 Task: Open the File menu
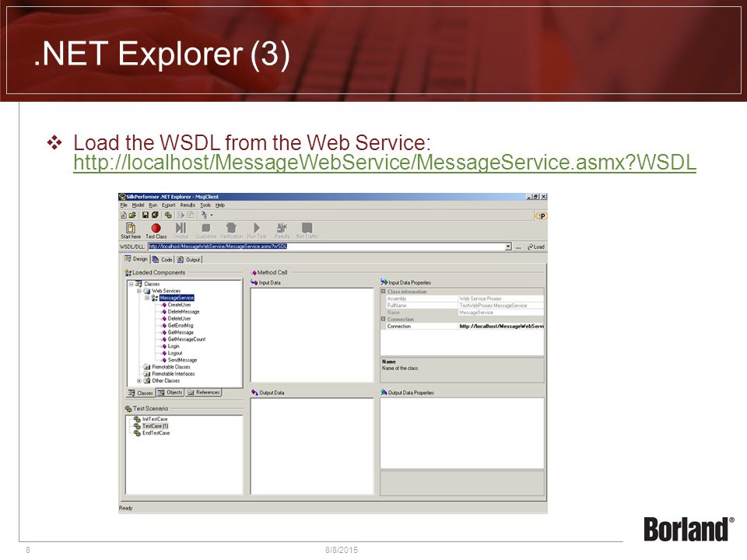point(124,205)
